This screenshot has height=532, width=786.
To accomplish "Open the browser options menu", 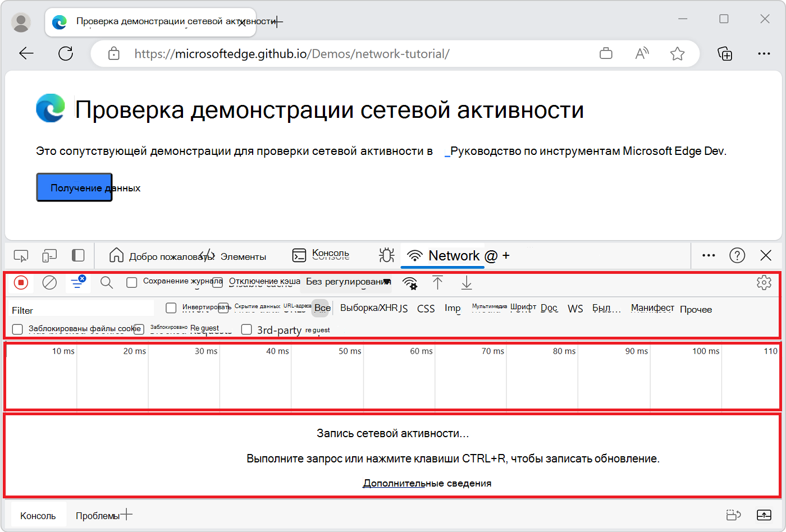I will pos(764,53).
